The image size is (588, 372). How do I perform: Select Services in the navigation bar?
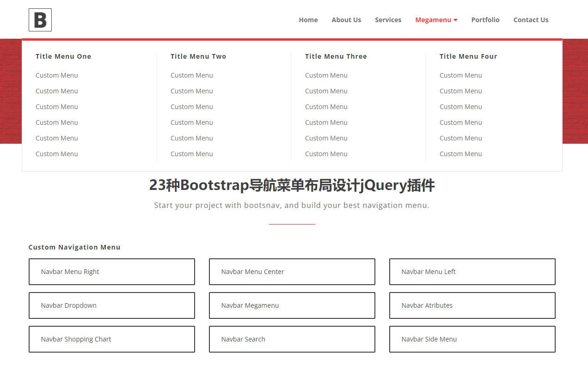(388, 20)
